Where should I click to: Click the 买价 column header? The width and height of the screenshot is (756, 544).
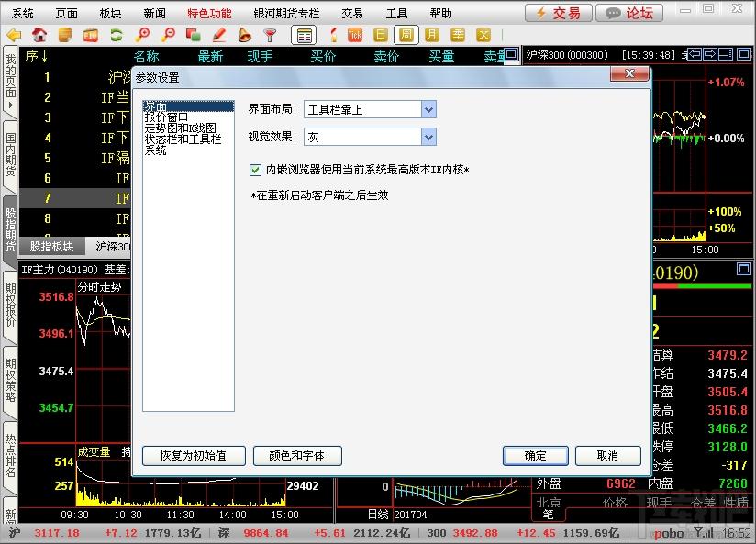click(323, 57)
